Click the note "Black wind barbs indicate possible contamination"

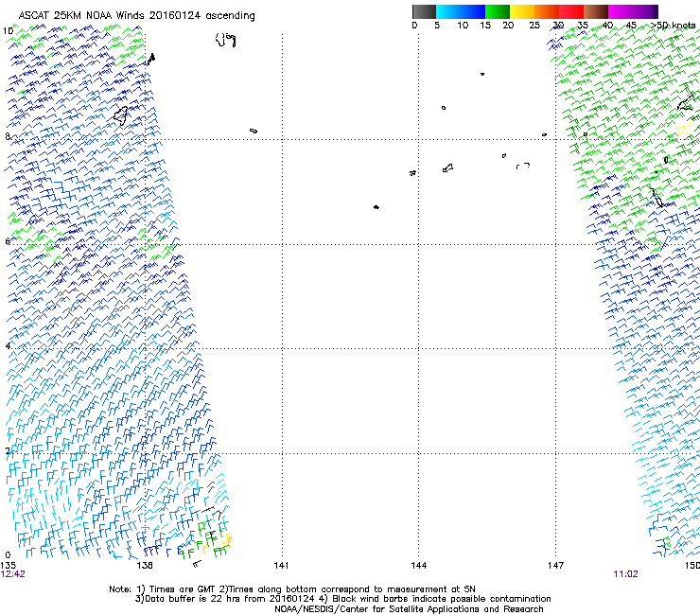pyautogui.click(x=442, y=599)
